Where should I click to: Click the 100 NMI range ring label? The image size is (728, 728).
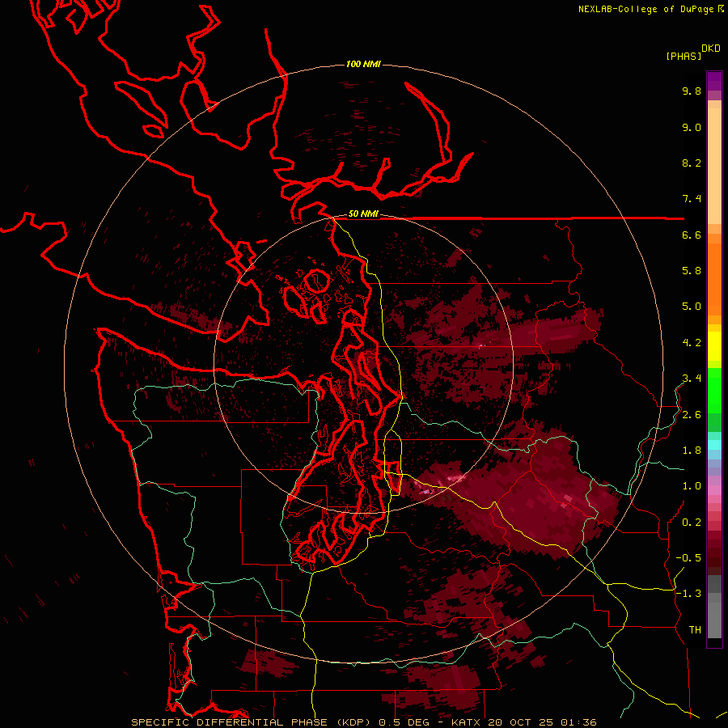pos(363,64)
